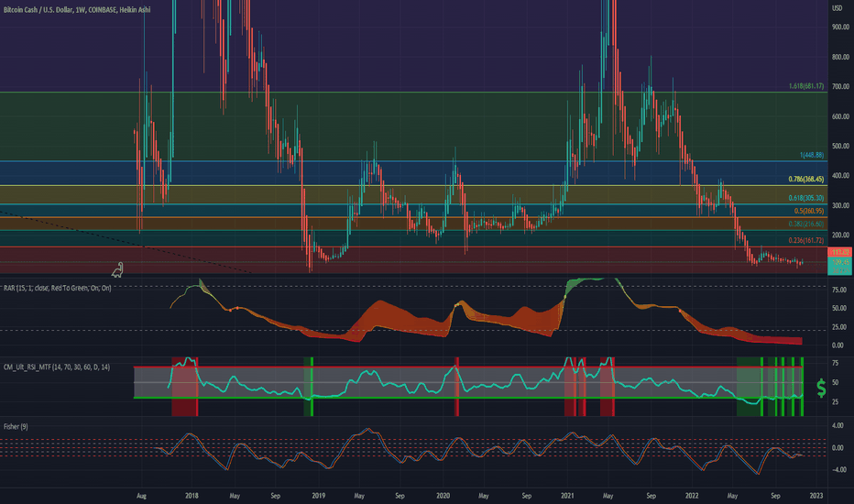Screen dimensions: 854x504
Task: Click the 700.00 price axis label
Action: tap(840, 87)
